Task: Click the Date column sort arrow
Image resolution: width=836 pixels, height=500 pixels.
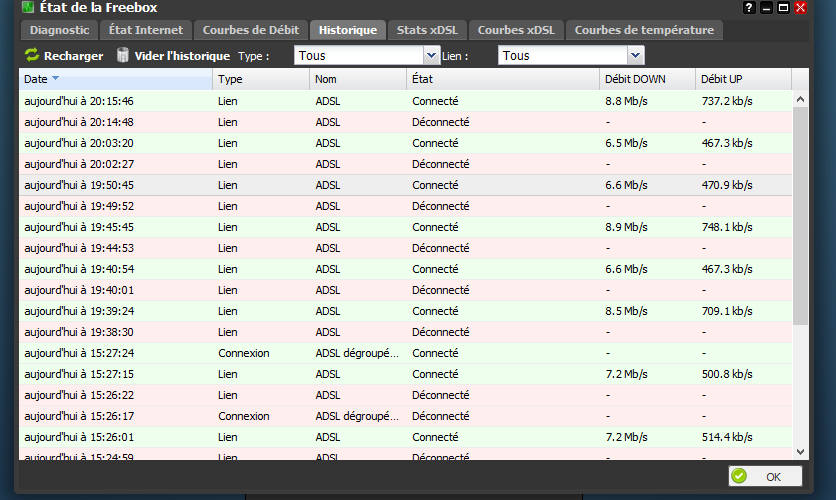Action: 55,78
